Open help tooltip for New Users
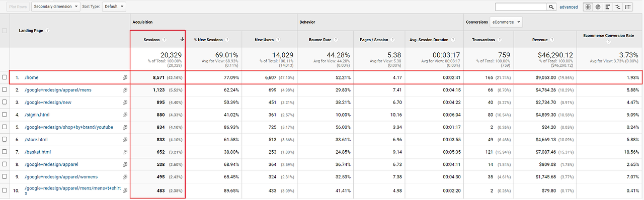The image size is (644, 200). tap(279, 39)
